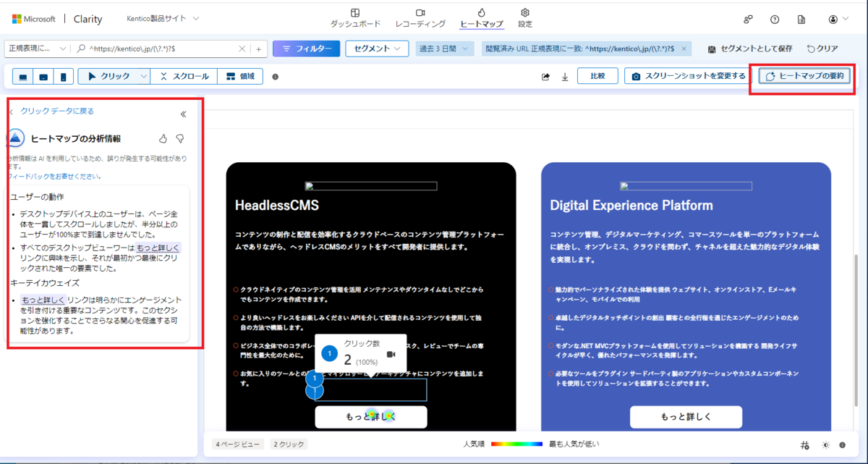Remove the 閲覧済み URL filter chip
868x464 pixels.
click(685, 49)
